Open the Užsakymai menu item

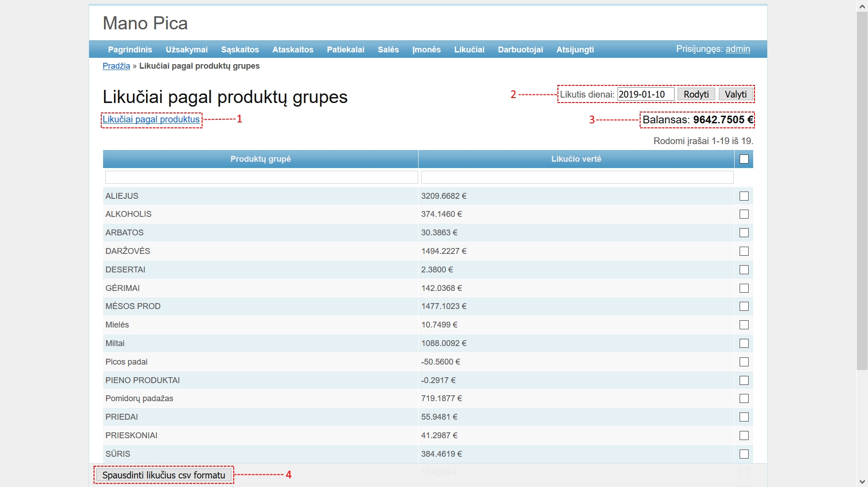click(187, 50)
